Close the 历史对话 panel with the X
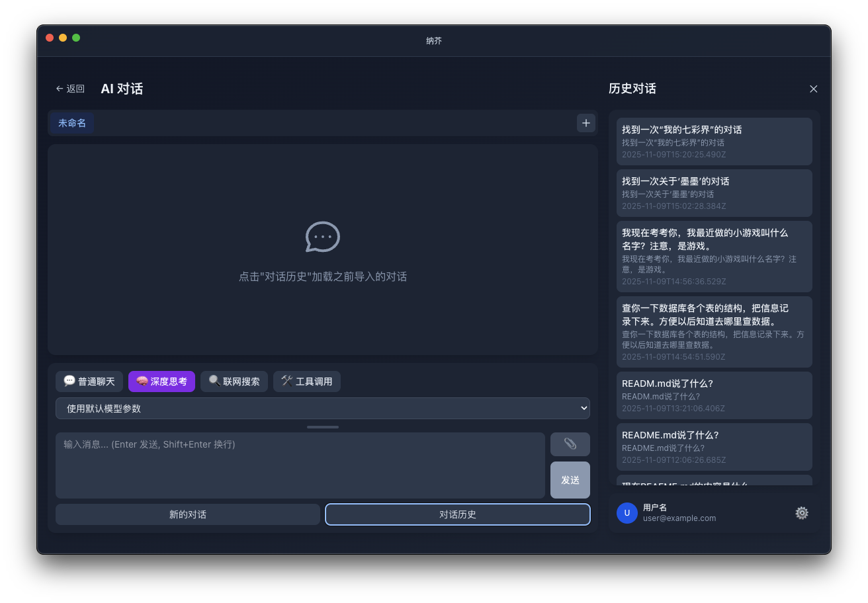 pyautogui.click(x=813, y=89)
